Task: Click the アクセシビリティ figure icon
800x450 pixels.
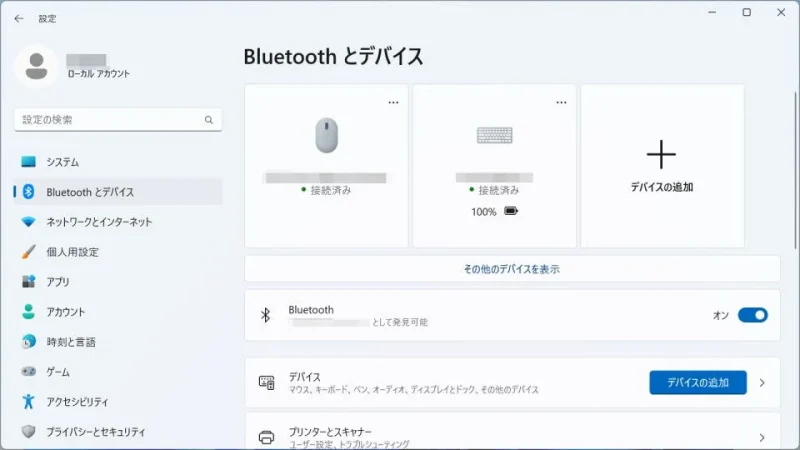Action: [x=29, y=402]
